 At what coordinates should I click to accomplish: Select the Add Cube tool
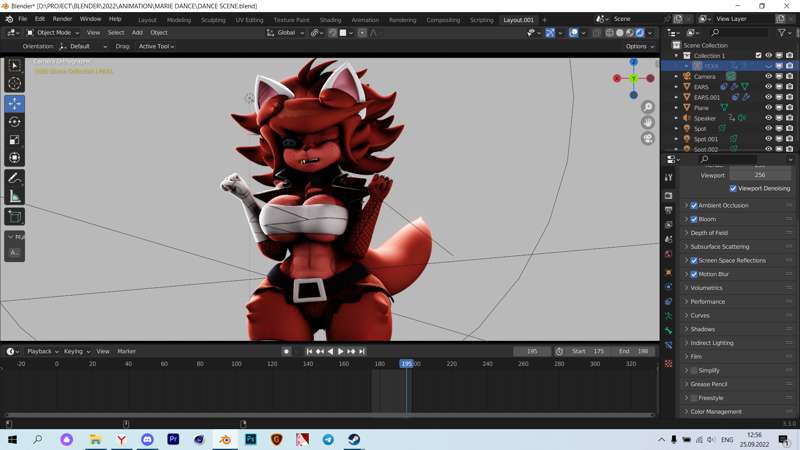tap(14, 217)
